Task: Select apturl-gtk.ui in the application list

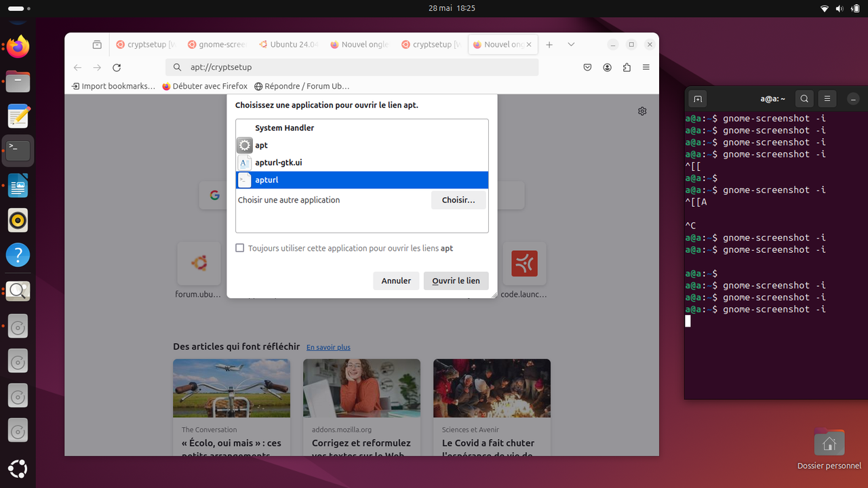Action: [362, 163]
